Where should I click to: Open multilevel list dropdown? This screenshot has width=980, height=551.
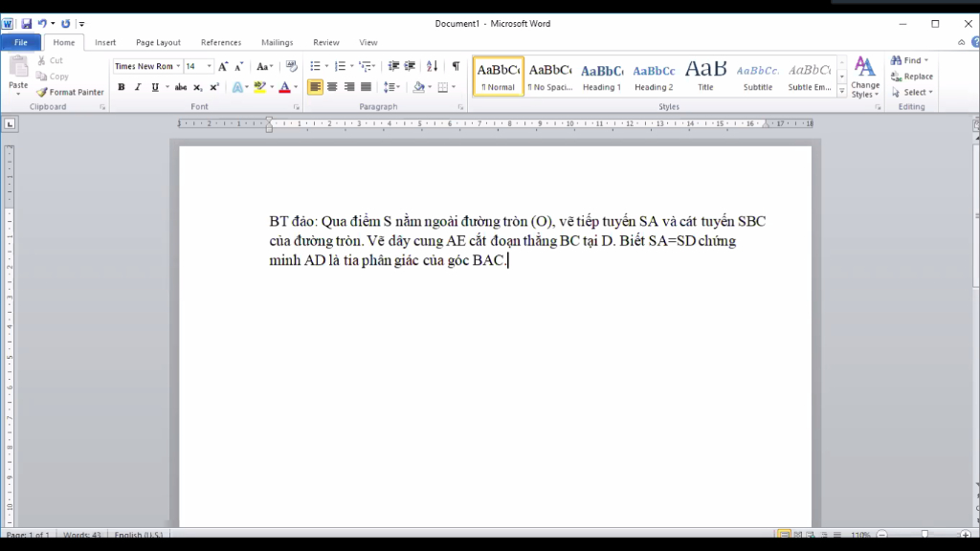click(x=367, y=66)
